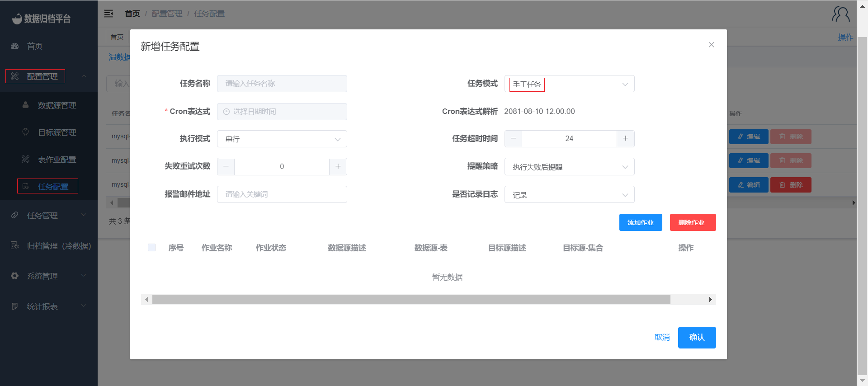
Task: Tick the select-all checkbox in job table header
Action: (152, 247)
